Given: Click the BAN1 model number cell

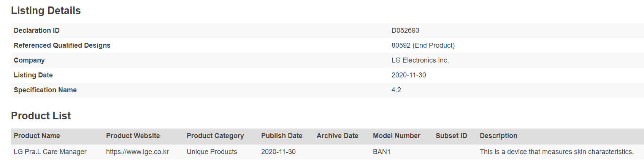Looking at the screenshot, I should click(382, 152).
